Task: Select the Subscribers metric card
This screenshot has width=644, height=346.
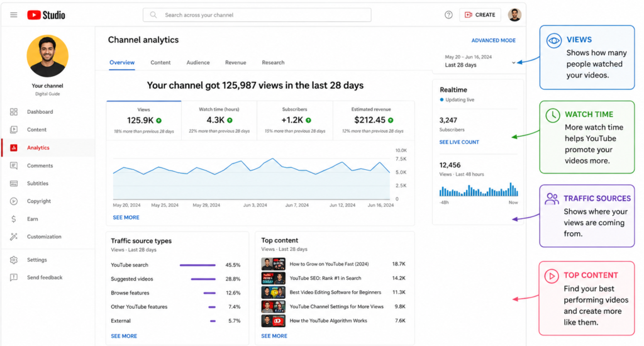Action: (x=295, y=120)
